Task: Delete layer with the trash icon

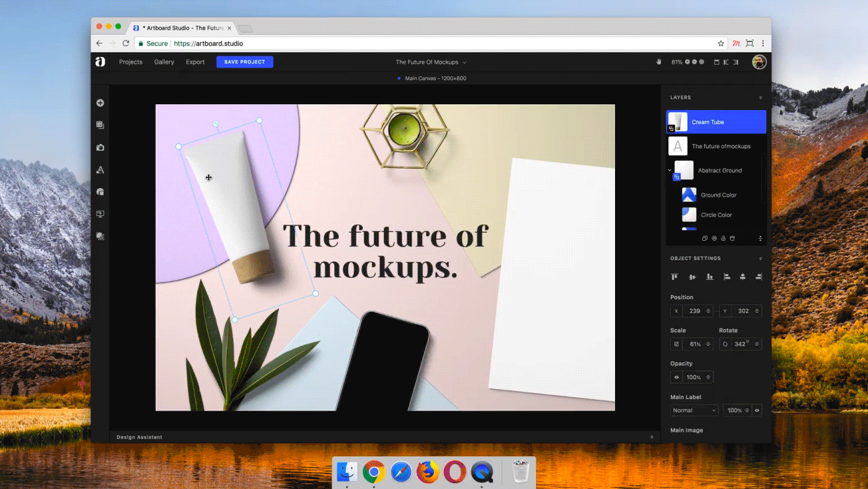Action: point(732,238)
